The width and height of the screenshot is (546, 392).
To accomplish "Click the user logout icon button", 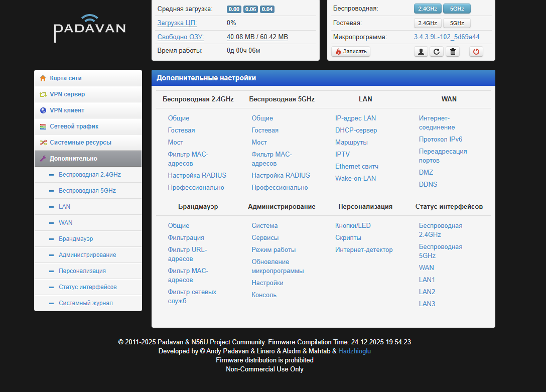I will [421, 52].
